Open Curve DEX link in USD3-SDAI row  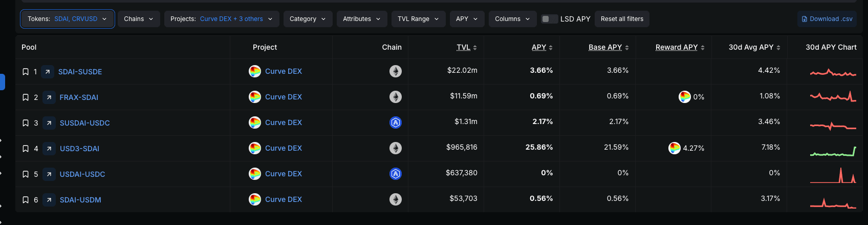[x=284, y=148]
